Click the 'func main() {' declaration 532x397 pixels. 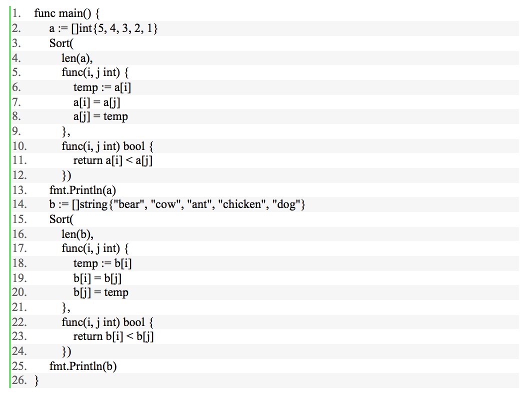67,13
